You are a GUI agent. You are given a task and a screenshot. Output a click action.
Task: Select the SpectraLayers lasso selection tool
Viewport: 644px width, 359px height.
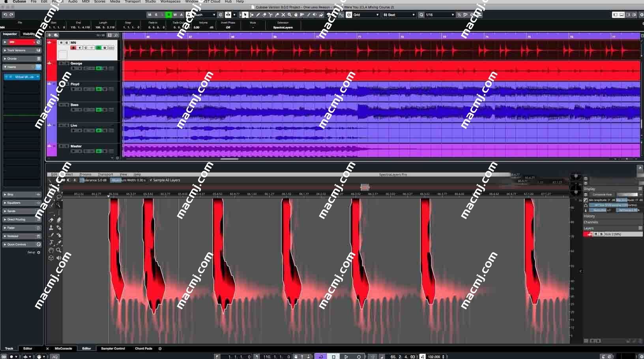pyautogui.click(x=59, y=197)
